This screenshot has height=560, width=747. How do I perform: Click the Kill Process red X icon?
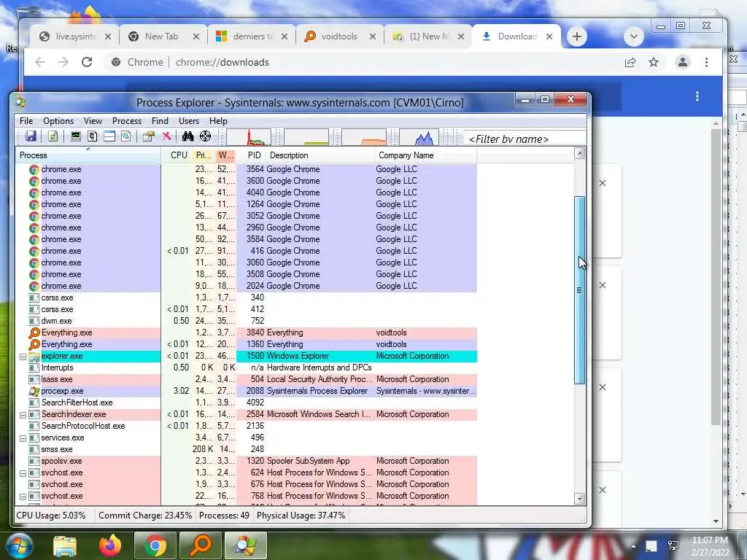click(166, 136)
